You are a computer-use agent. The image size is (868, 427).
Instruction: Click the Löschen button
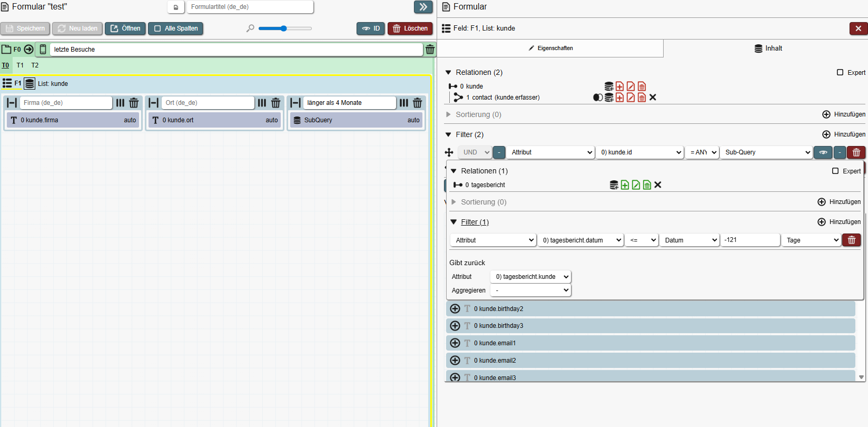[410, 28]
